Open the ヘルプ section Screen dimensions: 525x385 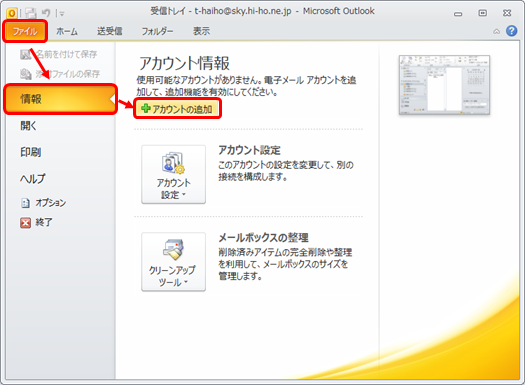[32, 178]
